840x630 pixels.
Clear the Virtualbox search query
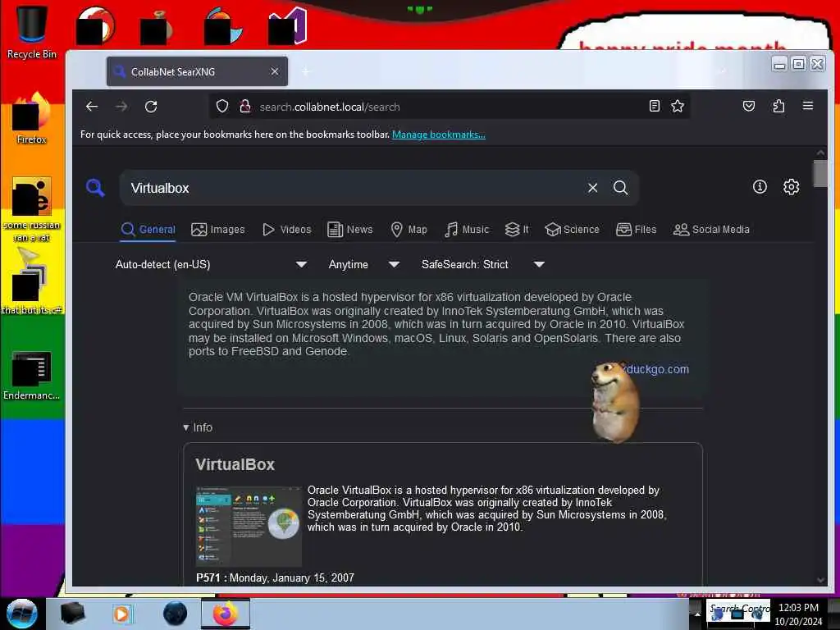(592, 188)
